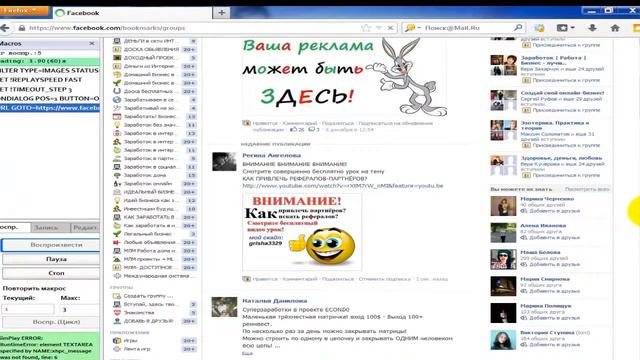Click the Ваша реклама rabbit image
This screenshot has height=360, width=640.
coord(344,76)
